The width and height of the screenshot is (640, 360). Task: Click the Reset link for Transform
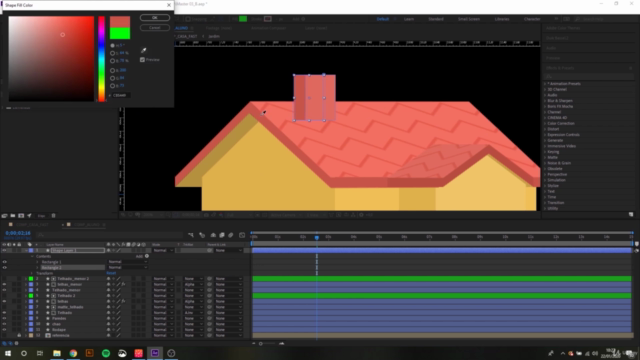(111, 273)
